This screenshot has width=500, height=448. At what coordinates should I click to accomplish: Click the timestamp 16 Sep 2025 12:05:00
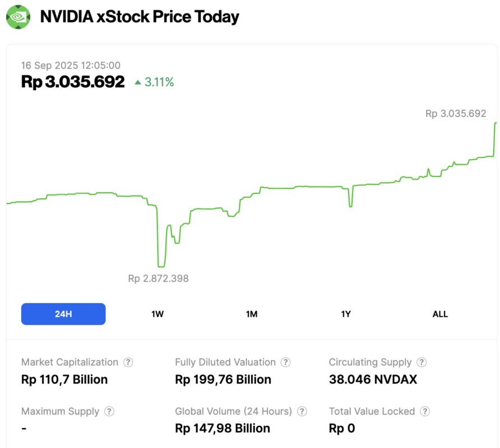point(71,66)
